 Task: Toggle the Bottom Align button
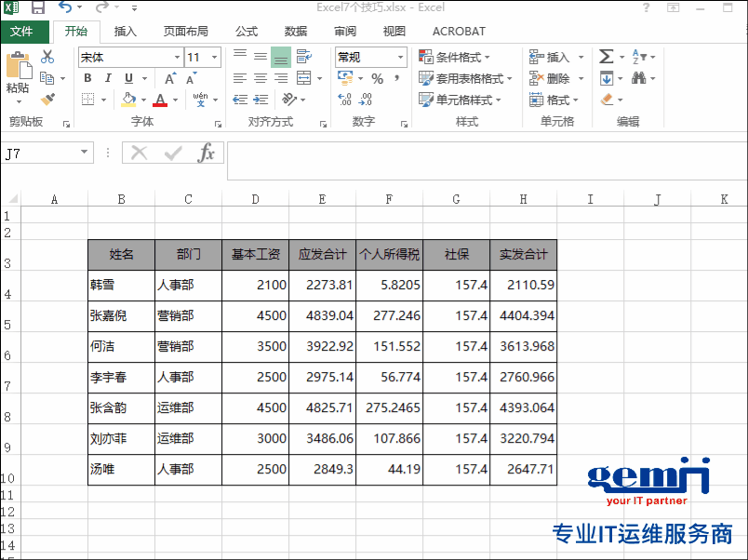(x=281, y=58)
